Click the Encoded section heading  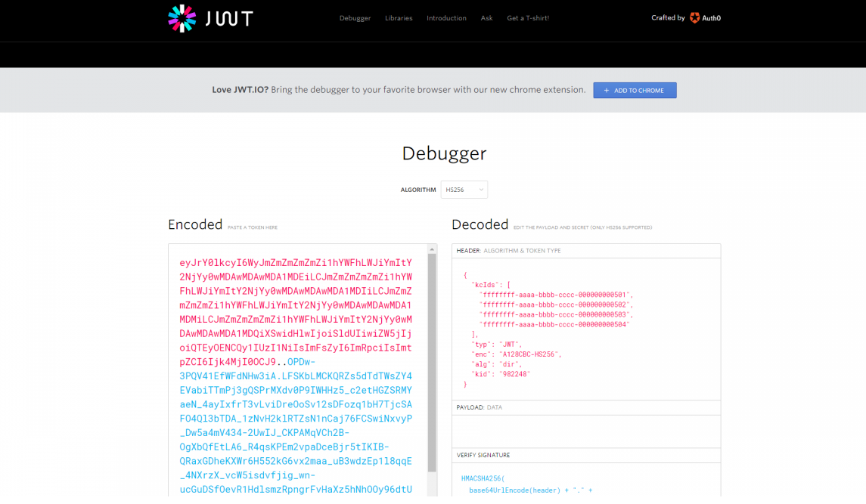click(x=195, y=224)
